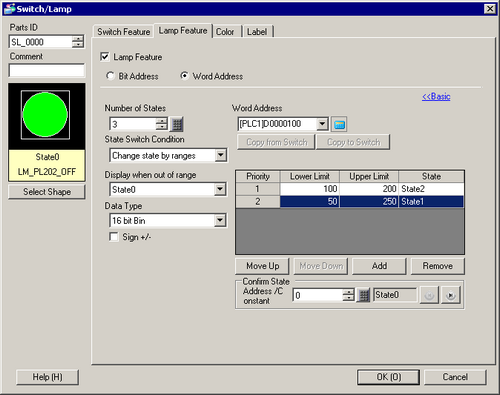The image size is (500, 395).
Task: Uncheck the Lamp Feature checkbox
Action: point(105,57)
